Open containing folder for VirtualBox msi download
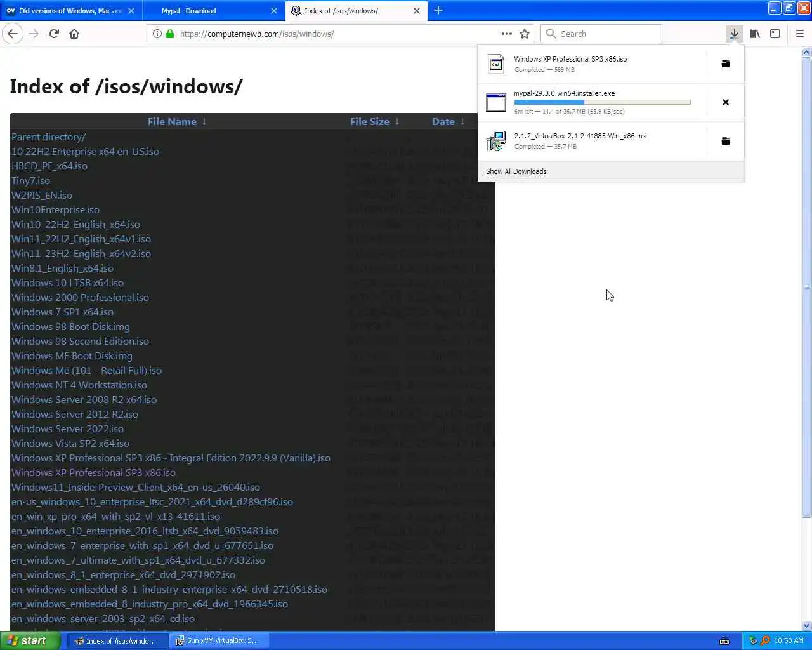The width and height of the screenshot is (812, 650). point(726,141)
